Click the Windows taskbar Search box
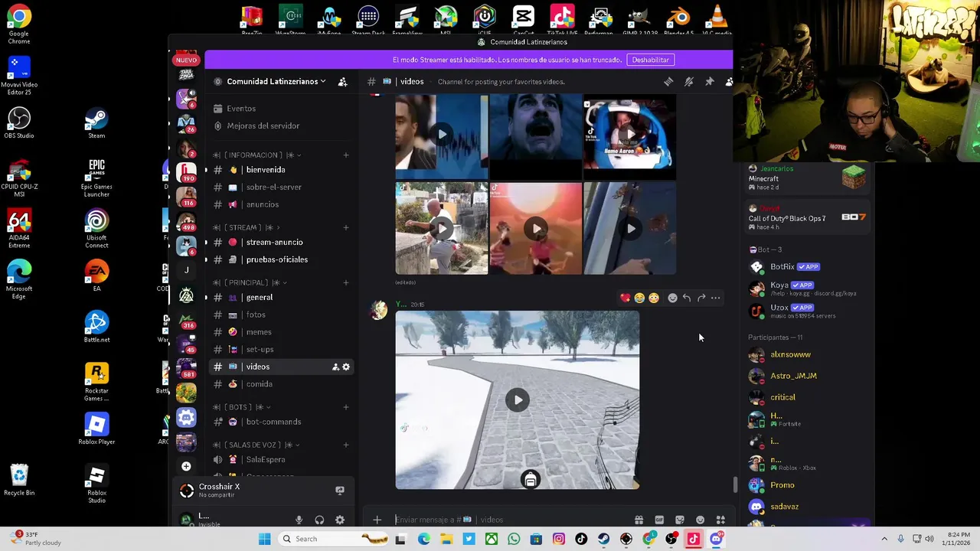This screenshot has height=551, width=980. click(333, 539)
